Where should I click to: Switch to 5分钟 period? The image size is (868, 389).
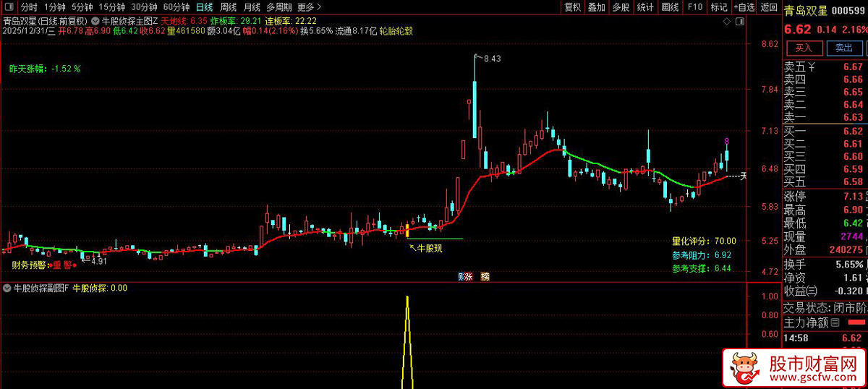coord(82,7)
